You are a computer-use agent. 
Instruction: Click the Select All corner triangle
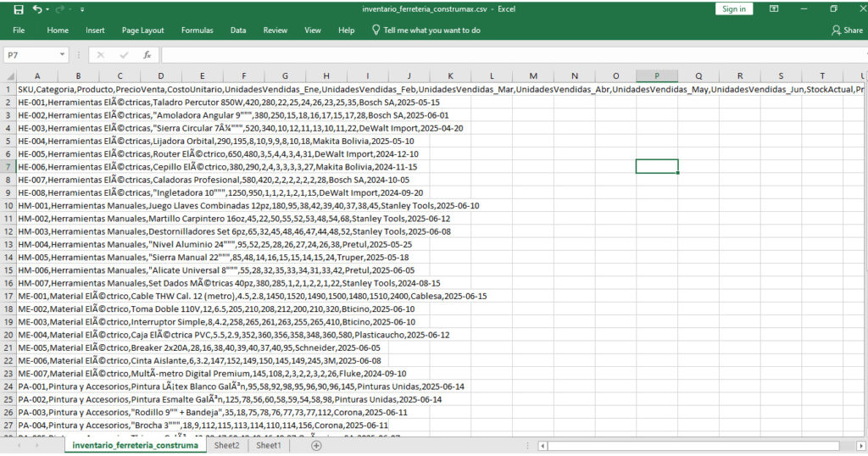click(8, 76)
